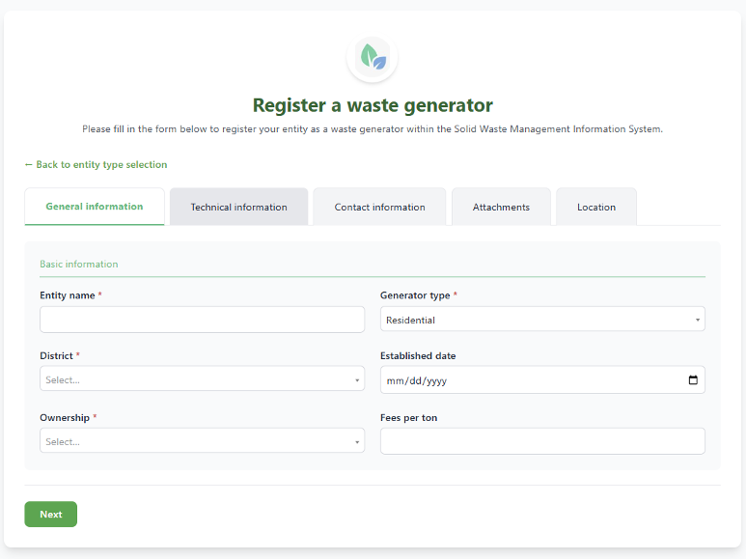Focus the Entity name input field
The width and height of the screenshot is (747, 560).
tap(203, 320)
